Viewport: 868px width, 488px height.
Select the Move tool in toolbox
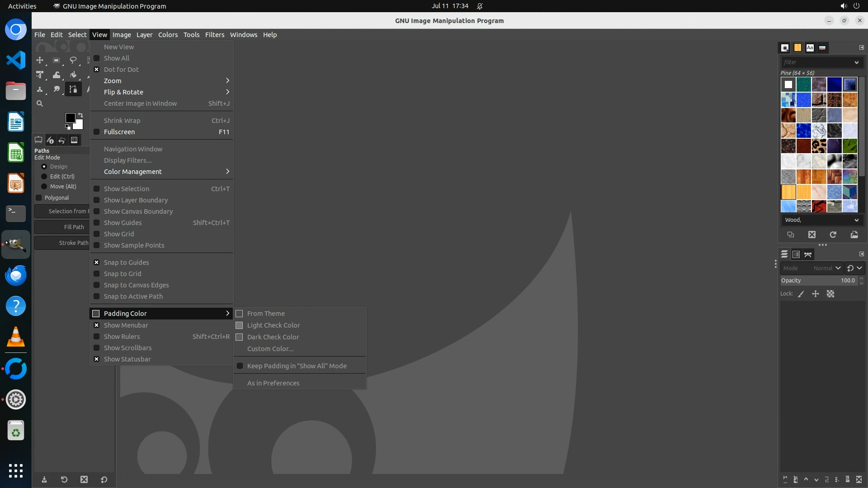40,60
